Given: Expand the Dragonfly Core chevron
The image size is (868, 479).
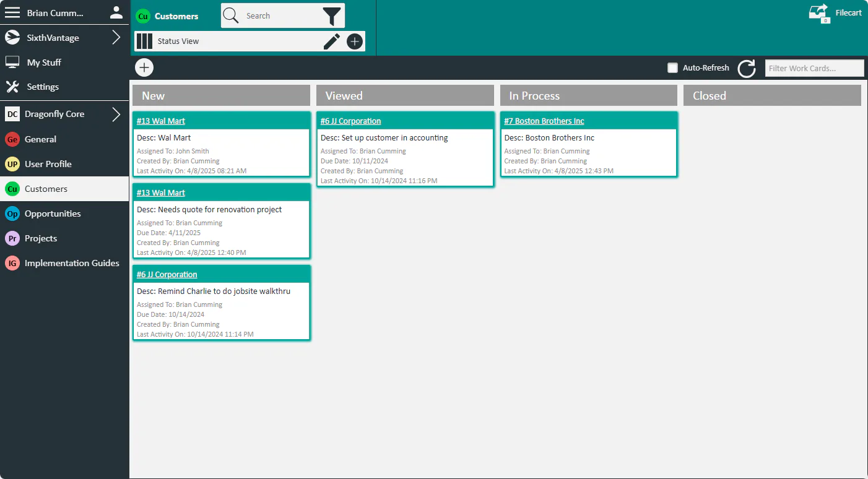Looking at the screenshot, I should [116, 114].
